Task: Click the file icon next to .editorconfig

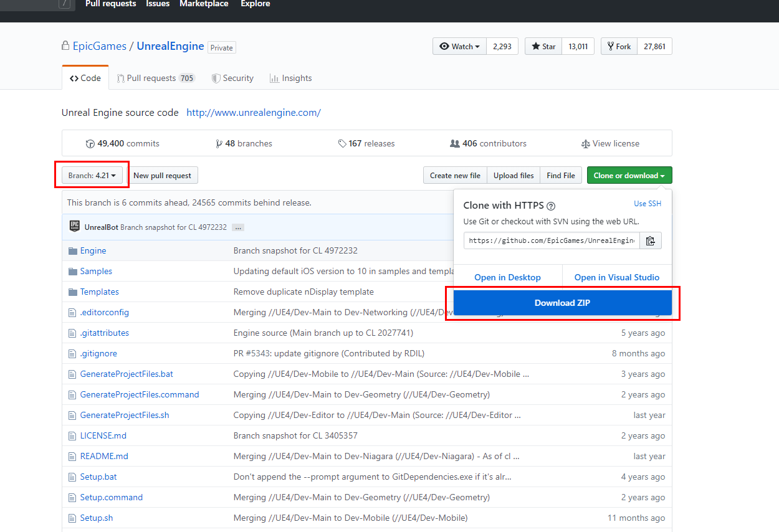Action: pos(72,312)
